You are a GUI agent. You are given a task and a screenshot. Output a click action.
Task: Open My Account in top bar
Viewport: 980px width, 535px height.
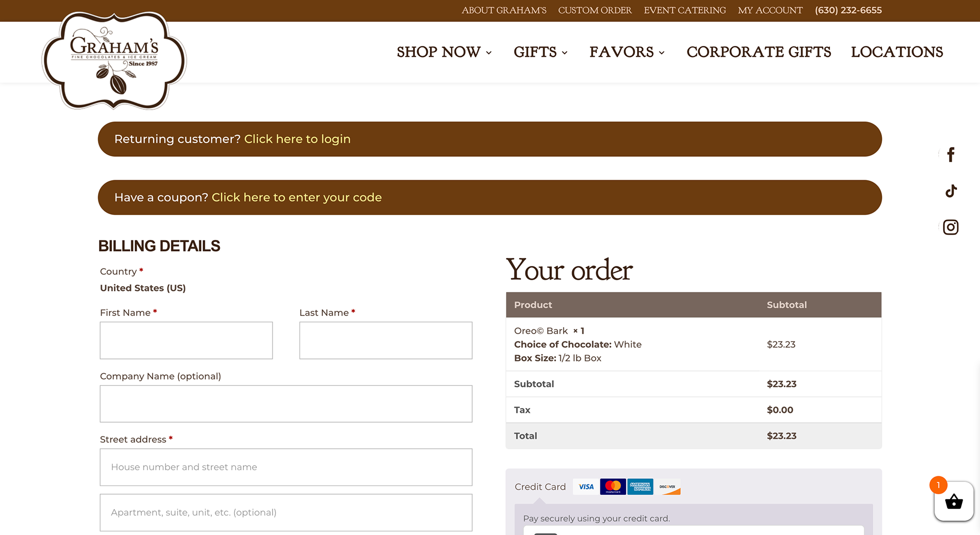(770, 10)
